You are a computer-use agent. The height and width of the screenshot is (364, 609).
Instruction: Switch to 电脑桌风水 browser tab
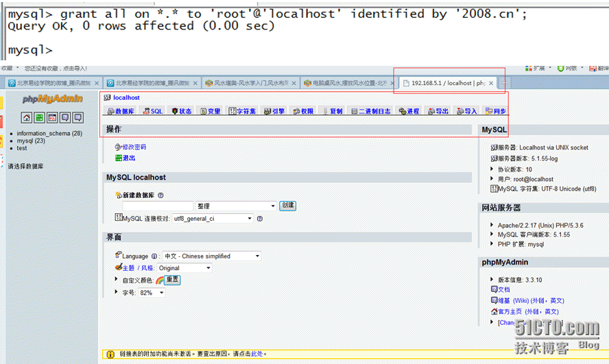coord(350,83)
